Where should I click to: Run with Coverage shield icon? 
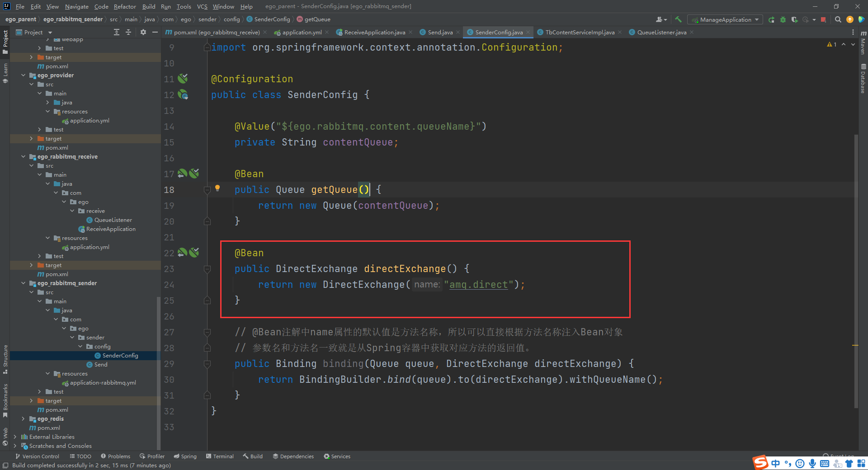[794, 19]
